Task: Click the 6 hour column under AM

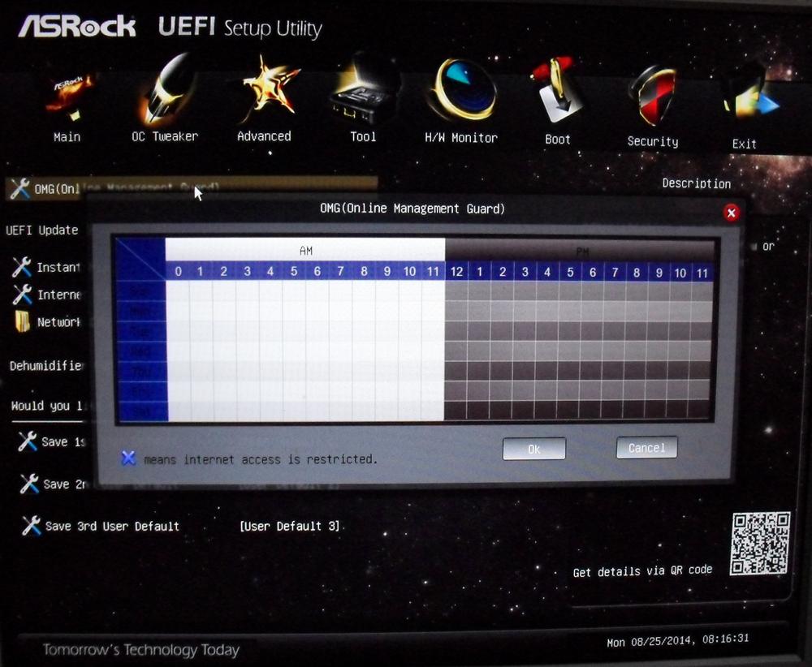Action: click(317, 271)
